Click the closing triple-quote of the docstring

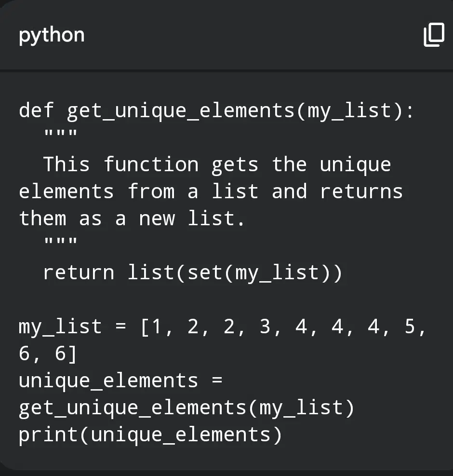tap(61, 241)
